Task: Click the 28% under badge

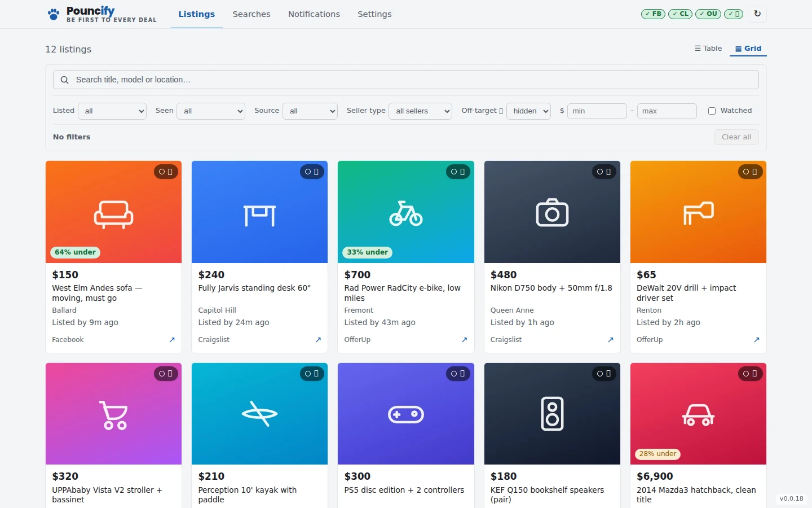Action: click(x=658, y=454)
